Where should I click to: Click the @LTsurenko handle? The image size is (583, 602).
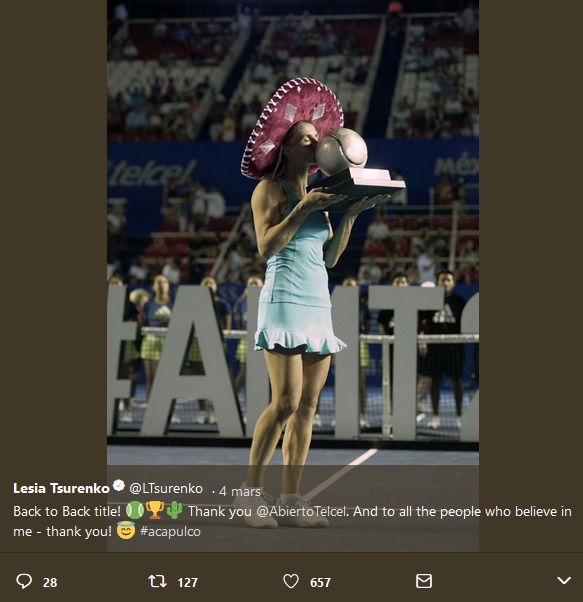click(166, 488)
